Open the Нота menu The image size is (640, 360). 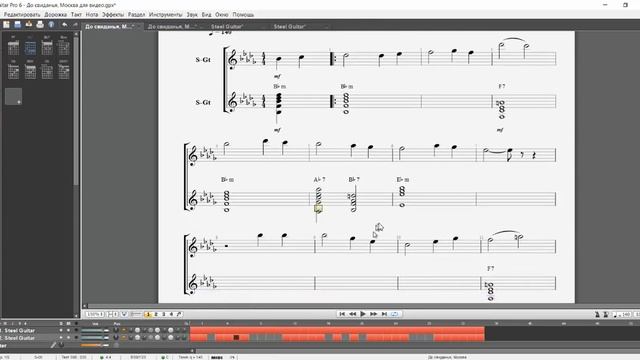pos(92,14)
